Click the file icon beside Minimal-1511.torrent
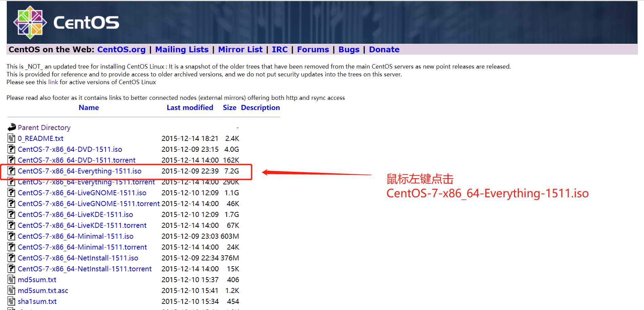644x310 pixels. click(12, 247)
